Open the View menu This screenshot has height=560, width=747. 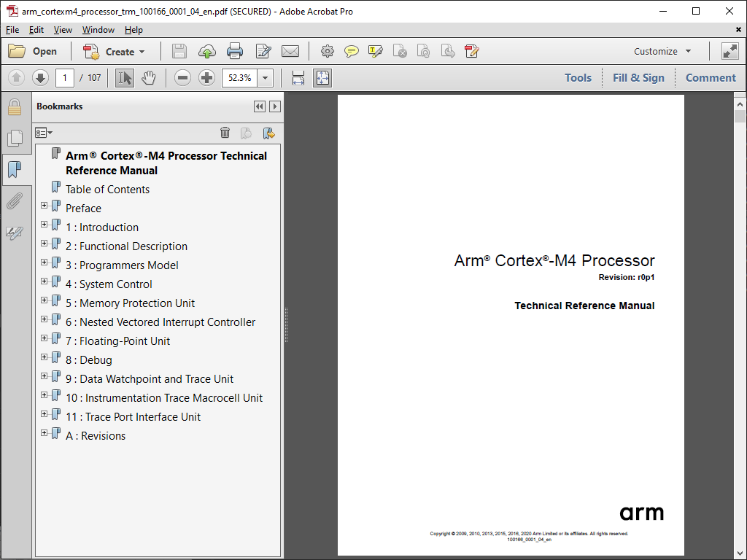pos(63,29)
